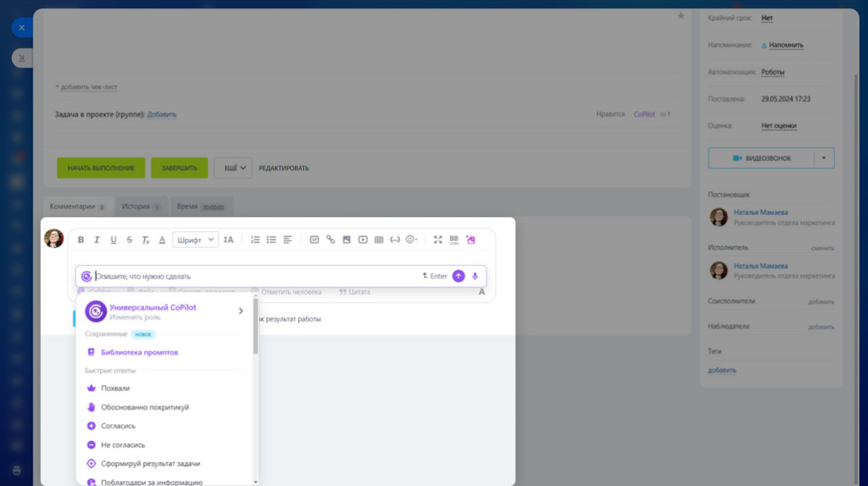Toggle bold formatting in comment editor
Viewport: 868px width, 486px height.
(x=81, y=240)
